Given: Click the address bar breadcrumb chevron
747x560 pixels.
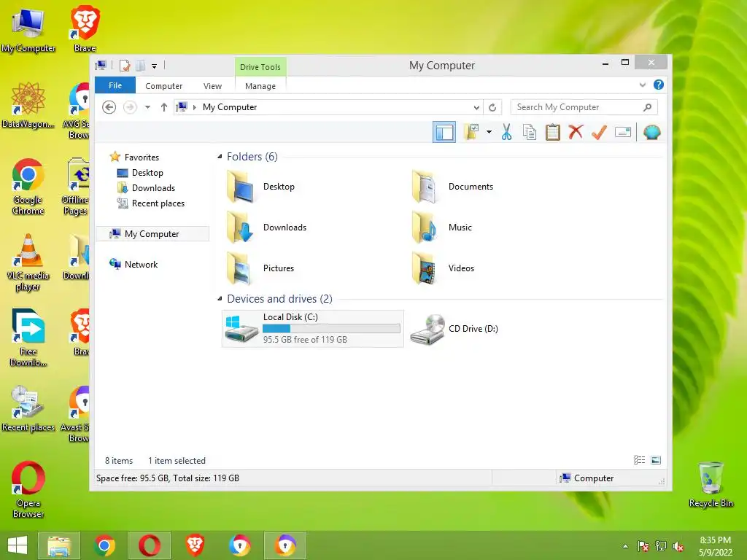Looking at the screenshot, I should coord(194,107).
